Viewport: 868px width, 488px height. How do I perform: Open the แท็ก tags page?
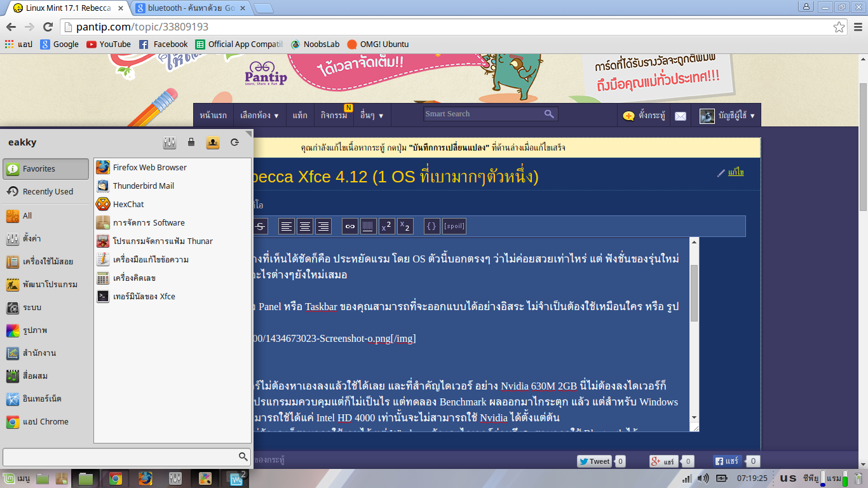click(300, 116)
